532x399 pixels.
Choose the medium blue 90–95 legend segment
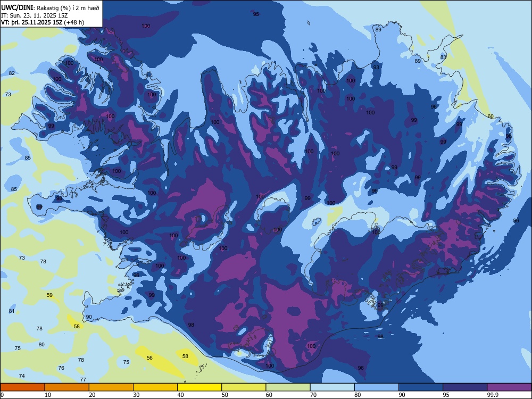(x=421, y=387)
